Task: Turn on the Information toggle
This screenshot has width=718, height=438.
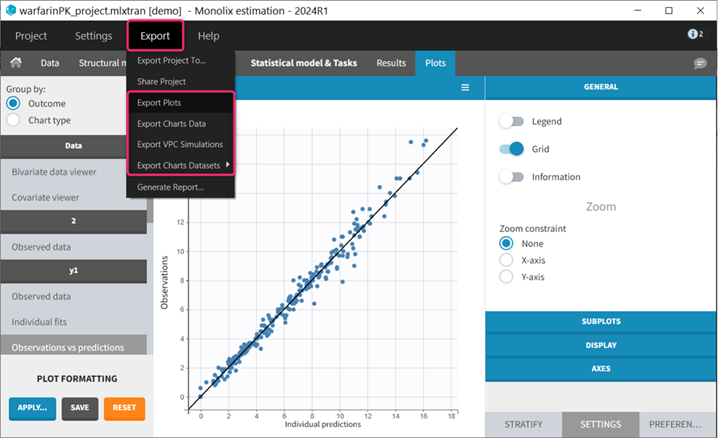Action: click(512, 177)
